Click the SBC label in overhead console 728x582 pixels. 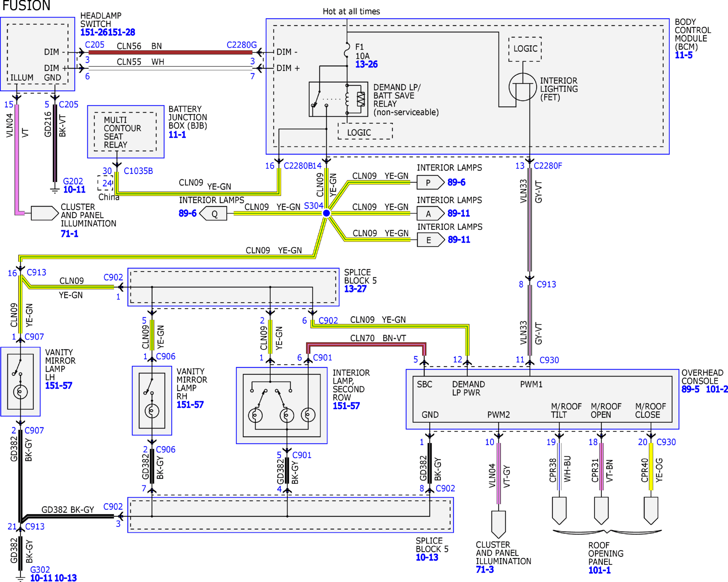click(x=424, y=384)
